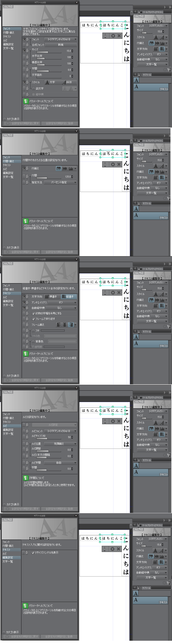This screenshot has width=172, height=644.
Task: Click ルビと本文の間隔 0.0 stepper arrows
Action: (x=72, y=456)
